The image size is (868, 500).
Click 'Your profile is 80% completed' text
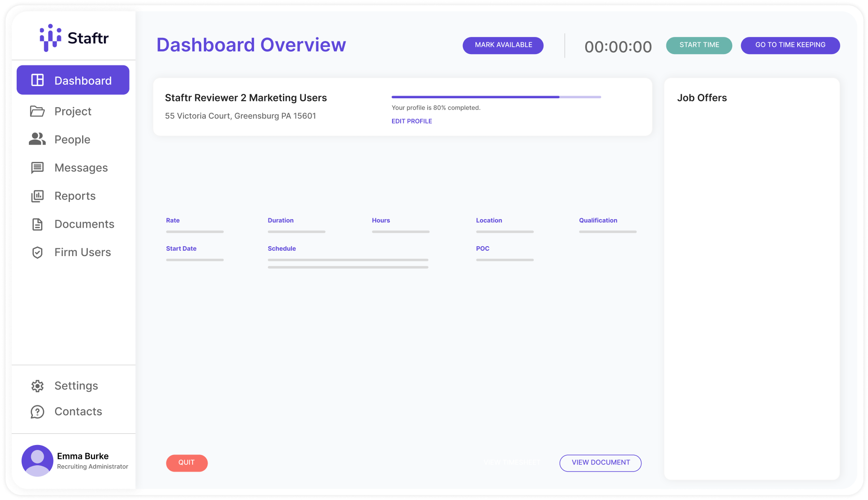[x=436, y=108]
